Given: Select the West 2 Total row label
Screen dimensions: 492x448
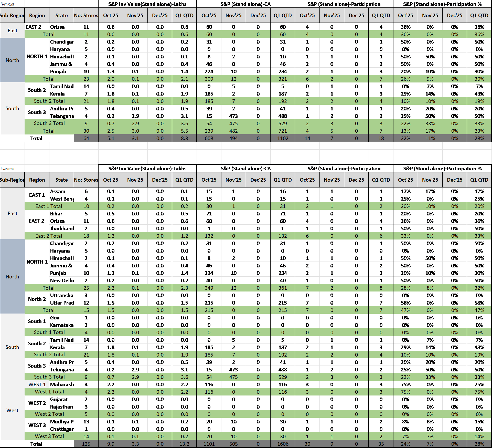Looking at the screenshot, I should coord(49,414).
